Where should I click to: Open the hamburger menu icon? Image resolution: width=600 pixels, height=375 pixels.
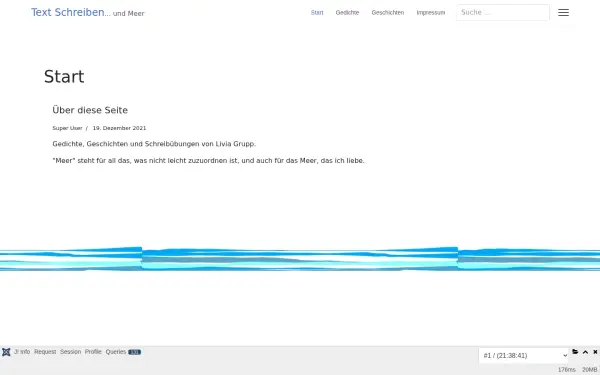(x=563, y=13)
